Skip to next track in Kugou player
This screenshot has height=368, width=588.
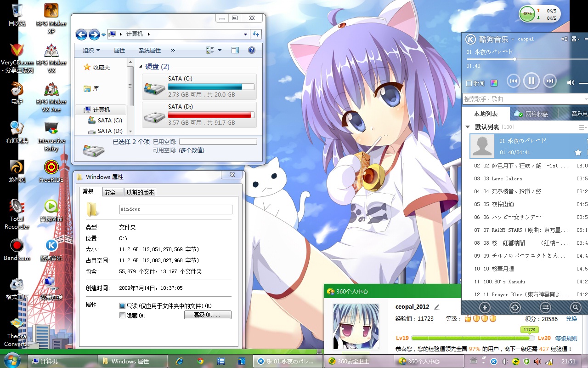click(550, 81)
